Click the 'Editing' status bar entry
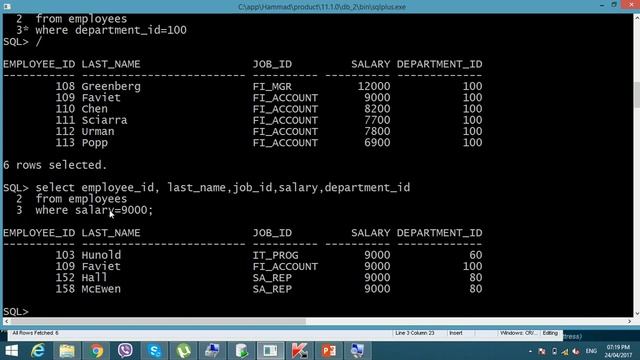The height and width of the screenshot is (360, 640). point(550,333)
